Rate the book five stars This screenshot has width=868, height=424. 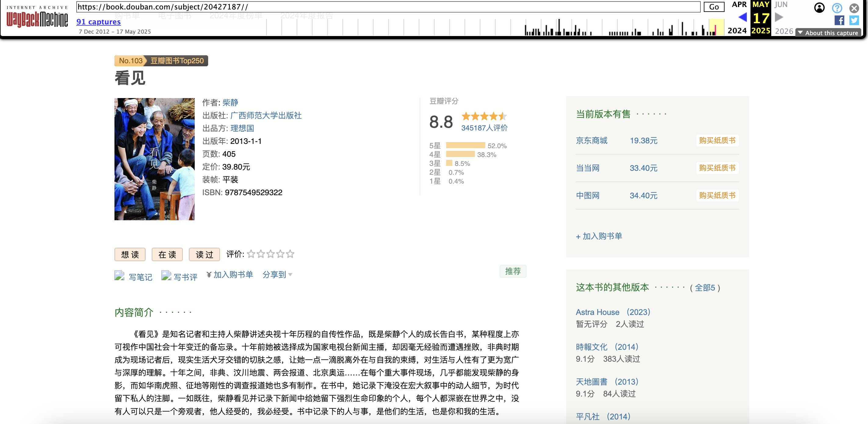(291, 254)
